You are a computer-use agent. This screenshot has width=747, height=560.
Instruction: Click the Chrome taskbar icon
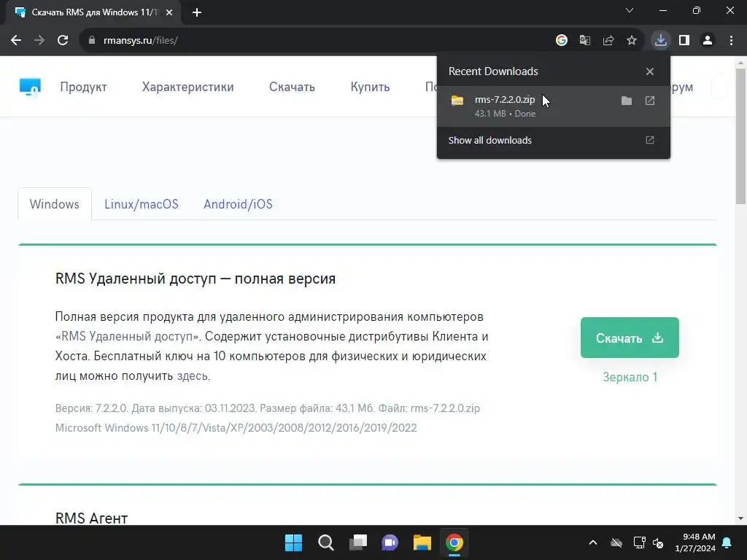[x=454, y=542]
